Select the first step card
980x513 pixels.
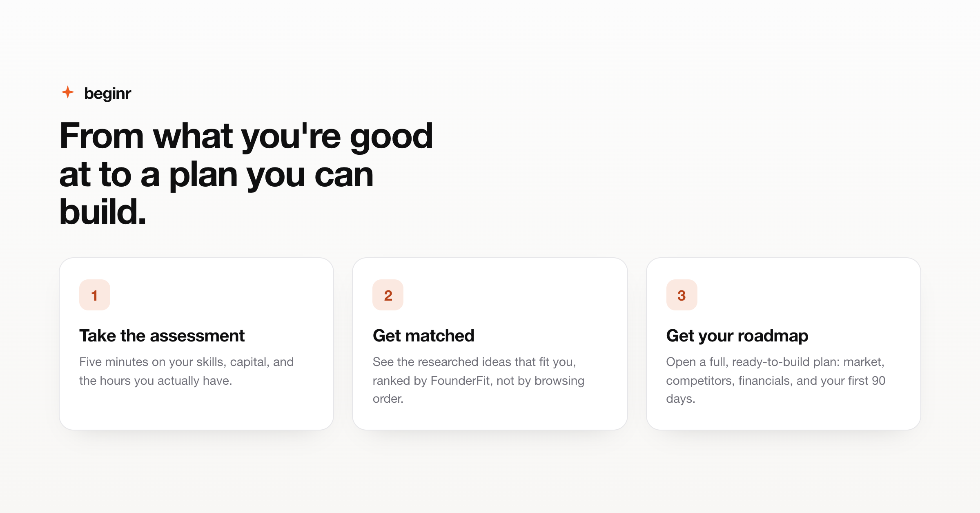point(196,343)
